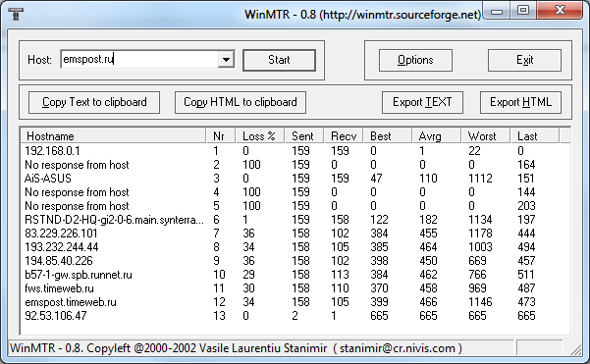
Task: Click the window resize grip in corner
Action: tap(575, 350)
